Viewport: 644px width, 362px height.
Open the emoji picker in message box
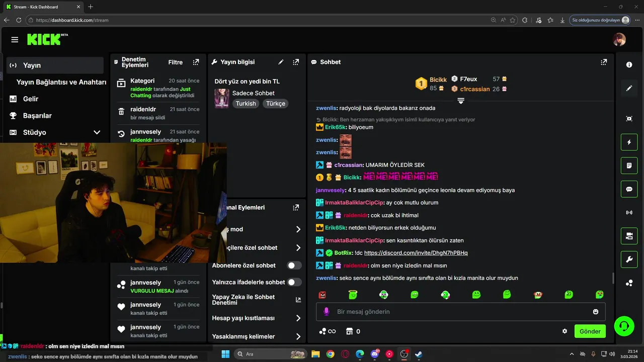pos(596,312)
